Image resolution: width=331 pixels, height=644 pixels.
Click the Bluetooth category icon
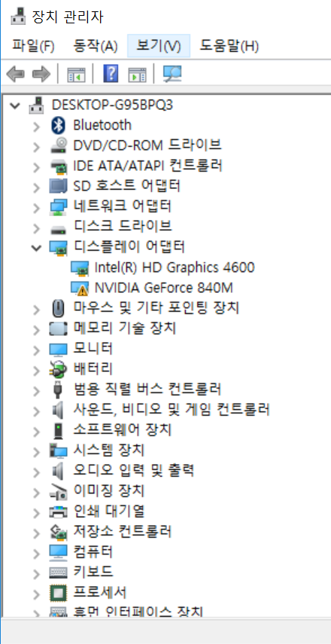coord(58,125)
